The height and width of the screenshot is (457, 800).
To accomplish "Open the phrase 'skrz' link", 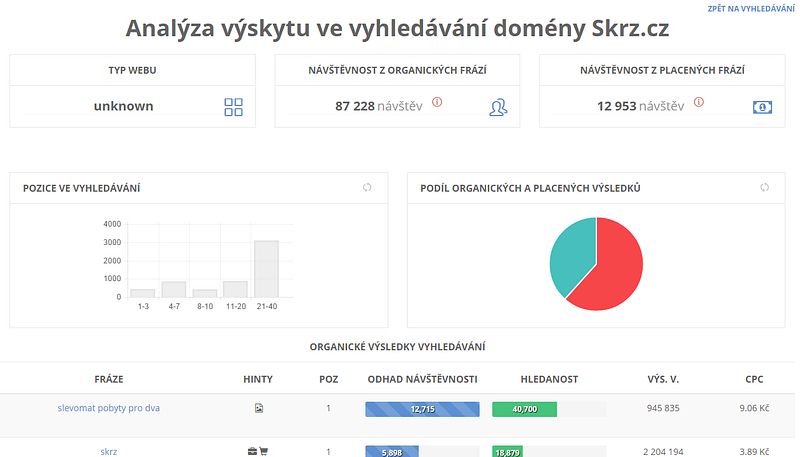I will 109,451.
